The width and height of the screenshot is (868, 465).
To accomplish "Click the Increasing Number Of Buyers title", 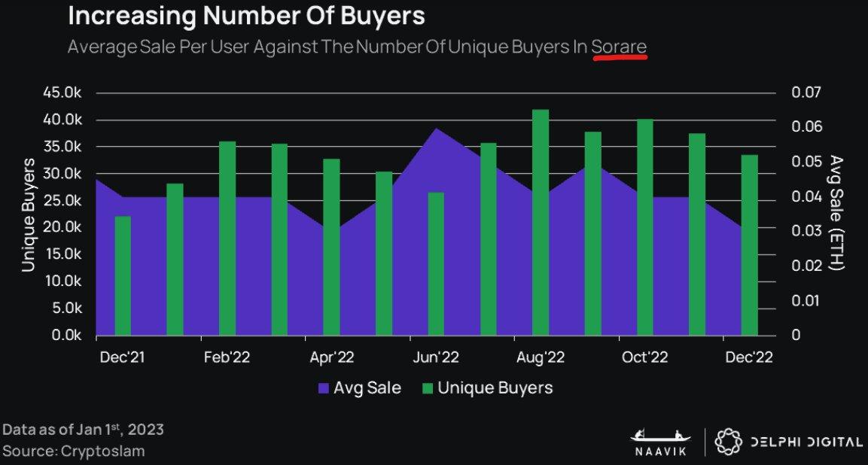I will click(x=245, y=16).
